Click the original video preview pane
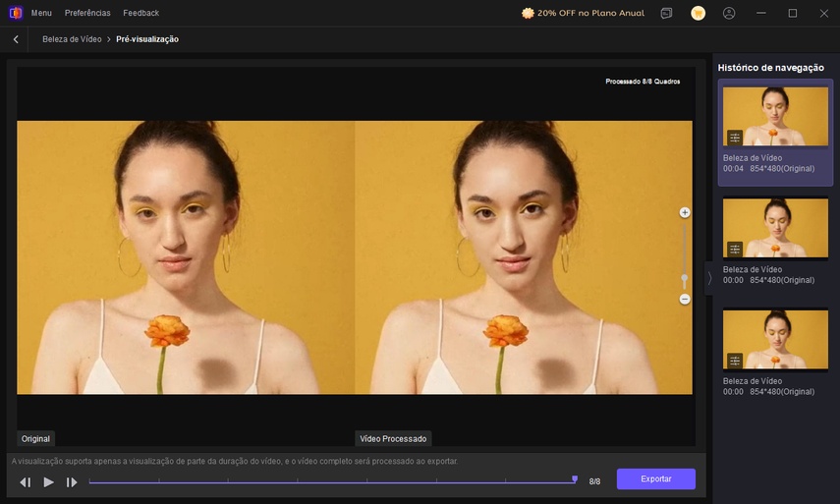Image resolution: width=840 pixels, height=504 pixels. pos(186,257)
